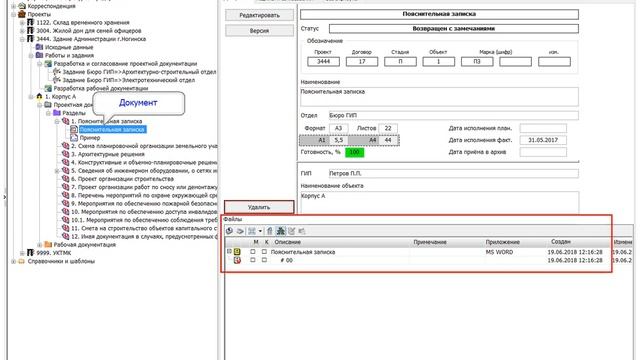Select highlighted Пояснительная записка document in tree
Viewport: 640px width, 360px height.
click(112, 129)
